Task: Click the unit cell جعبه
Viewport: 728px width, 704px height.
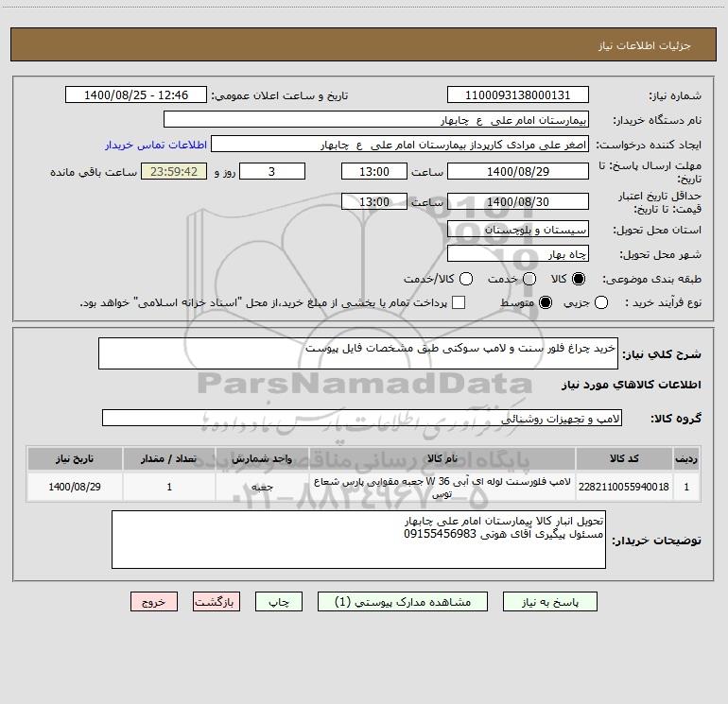Action: [x=262, y=487]
